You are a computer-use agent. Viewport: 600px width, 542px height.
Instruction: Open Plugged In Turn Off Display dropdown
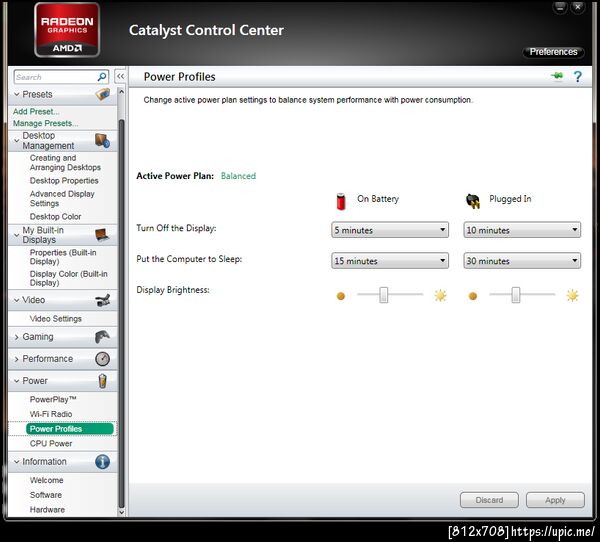coord(522,230)
